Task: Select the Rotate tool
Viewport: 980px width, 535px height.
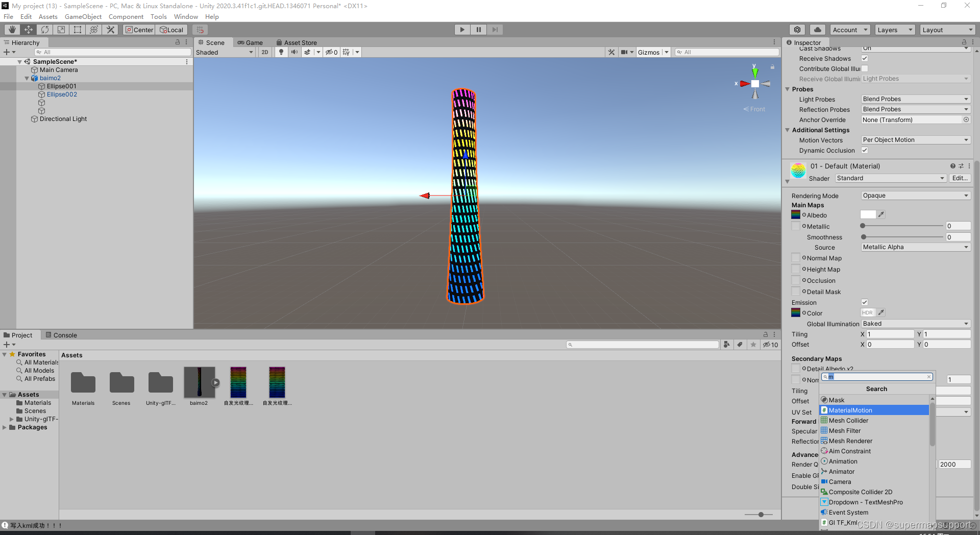Action: [x=45, y=30]
